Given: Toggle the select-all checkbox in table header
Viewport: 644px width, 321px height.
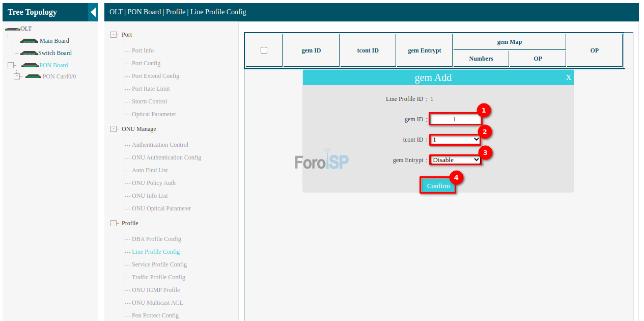Looking at the screenshot, I should pos(264,50).
